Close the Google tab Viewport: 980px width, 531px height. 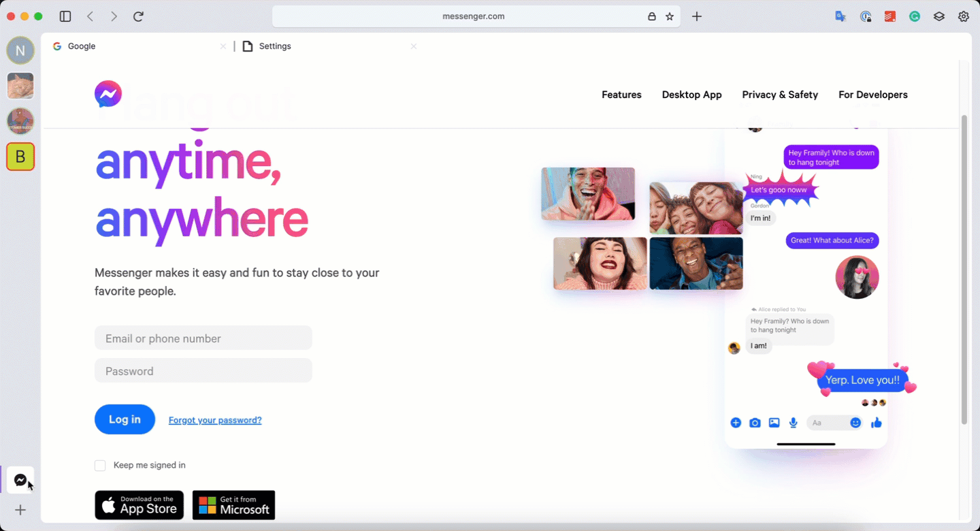[223, 46]
